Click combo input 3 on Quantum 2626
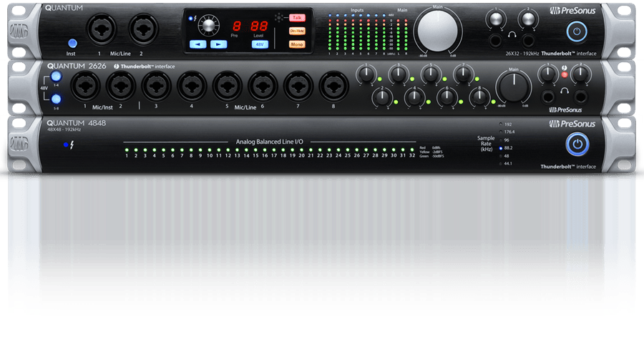 coord(156,87)
